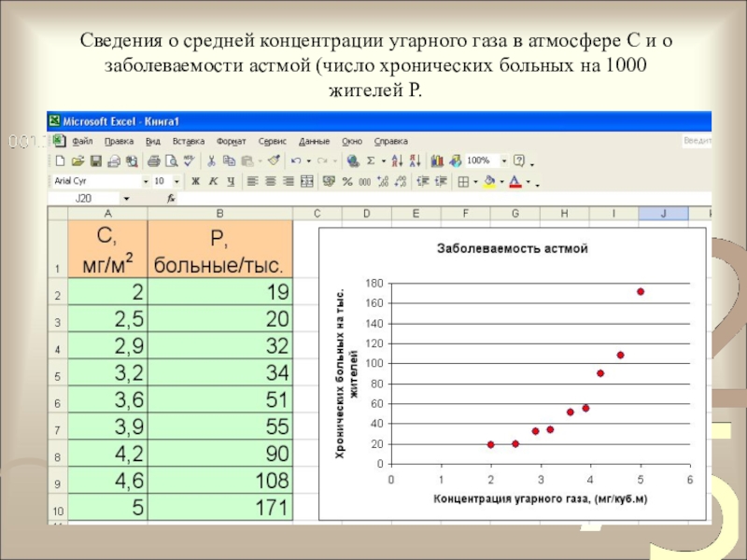Click the Borders grid button
747x560 pixels.
pyautogui.click(x=463, y=181)
